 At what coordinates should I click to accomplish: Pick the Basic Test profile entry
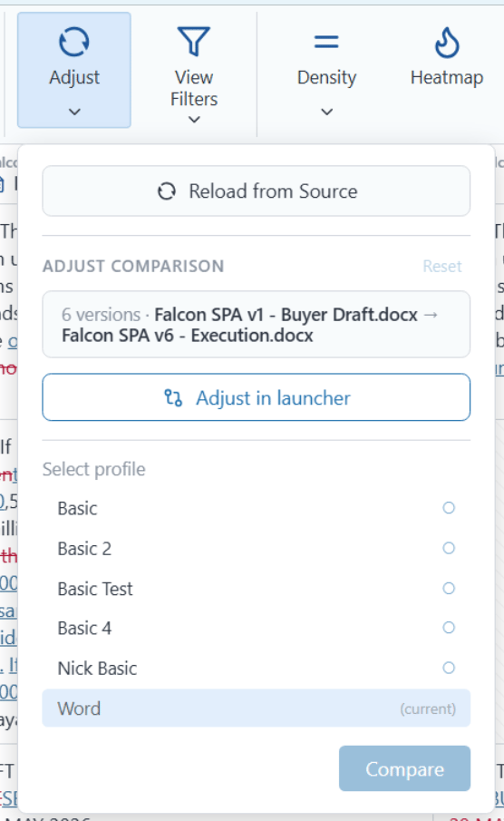click(256, 589)
